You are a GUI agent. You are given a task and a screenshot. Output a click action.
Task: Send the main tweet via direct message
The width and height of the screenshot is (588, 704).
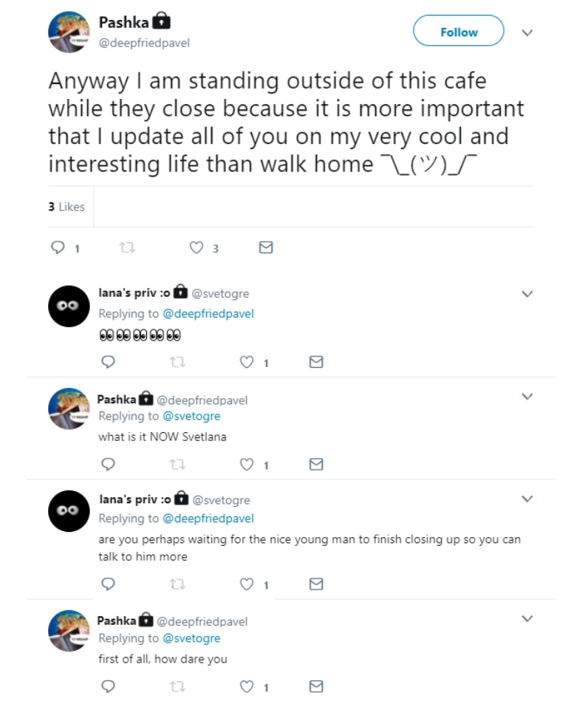(266, 248)
